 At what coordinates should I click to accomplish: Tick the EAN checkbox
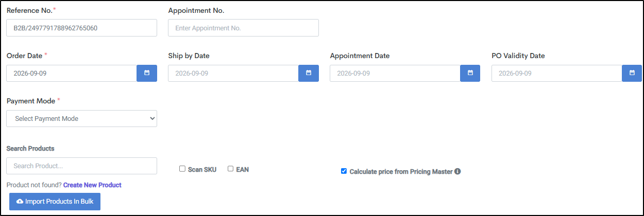click(x=231, y=169)
